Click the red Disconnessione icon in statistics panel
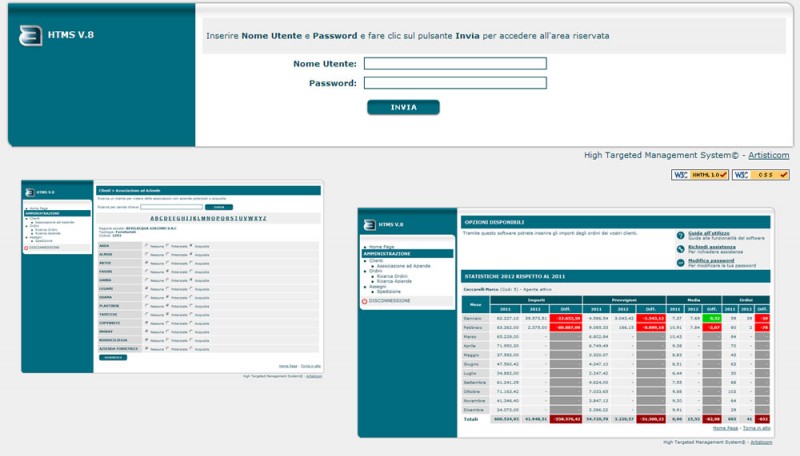 click(x=365, y=301)
